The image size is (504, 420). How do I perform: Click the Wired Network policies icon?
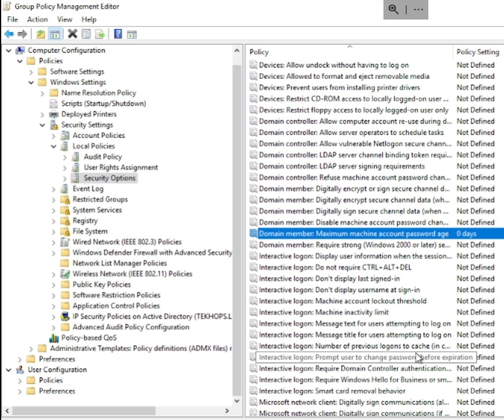(x=65, y=242)
